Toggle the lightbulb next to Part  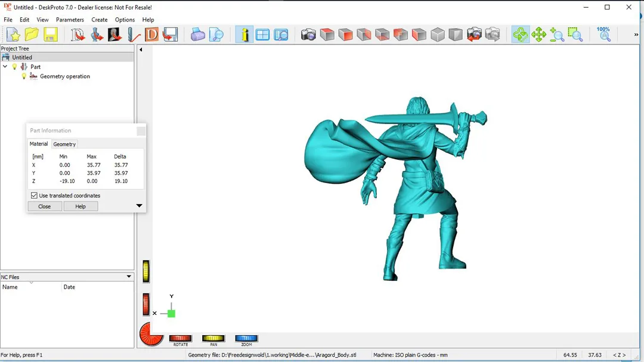(x=15, y=67)
